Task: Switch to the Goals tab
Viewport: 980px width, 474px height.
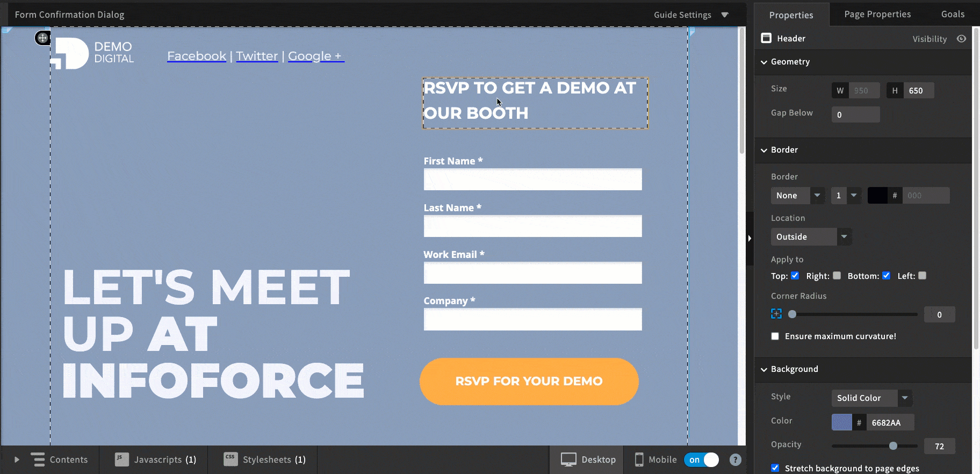Action: [953, 15]
